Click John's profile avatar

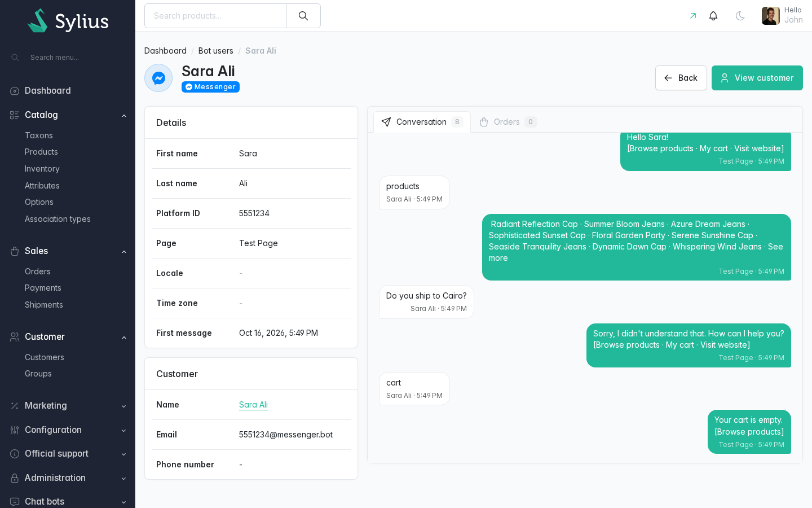[x=771, y=16]
